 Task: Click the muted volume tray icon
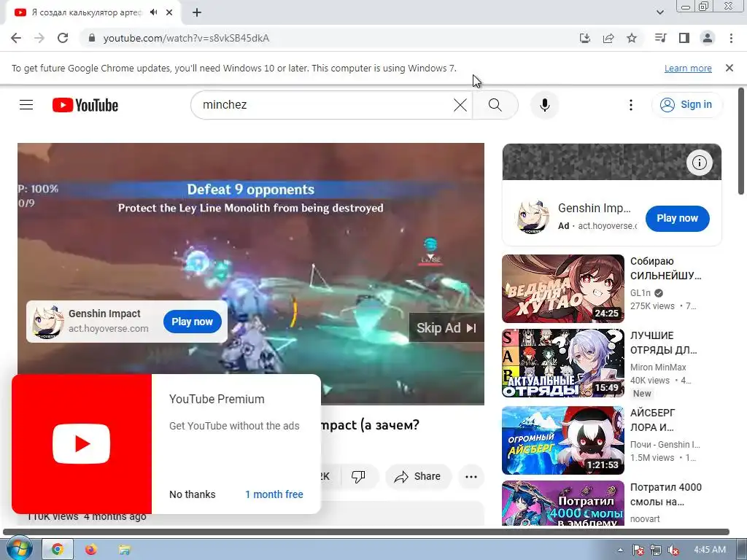[x=673, y=550]
